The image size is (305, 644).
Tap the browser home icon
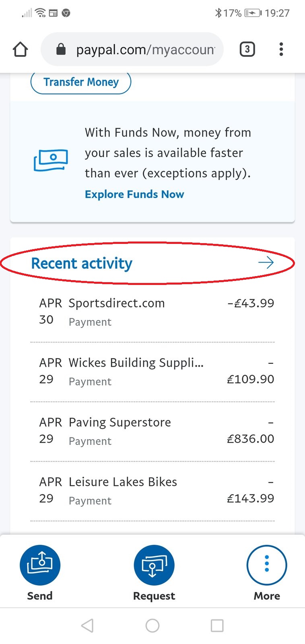pos(20,50)
